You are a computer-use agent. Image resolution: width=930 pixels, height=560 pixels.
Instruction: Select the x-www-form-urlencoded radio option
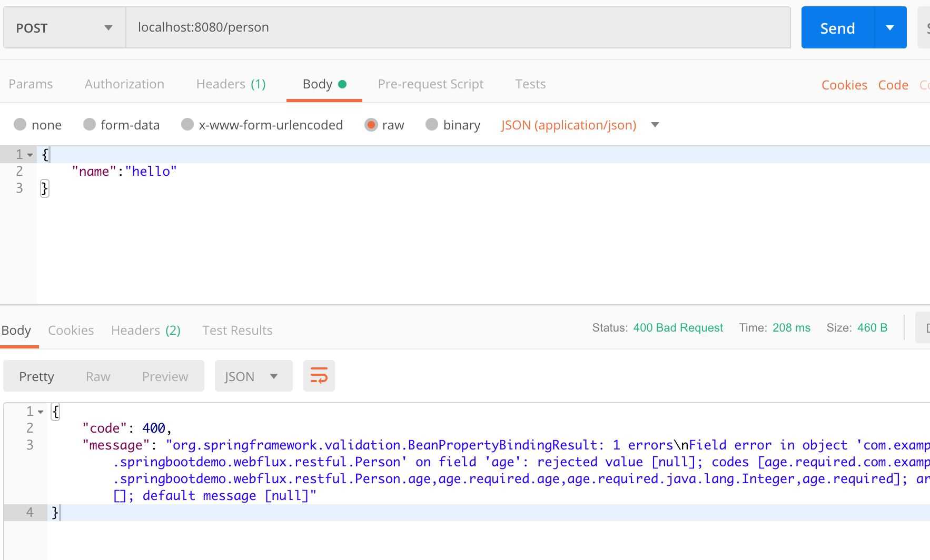point(187,124)
